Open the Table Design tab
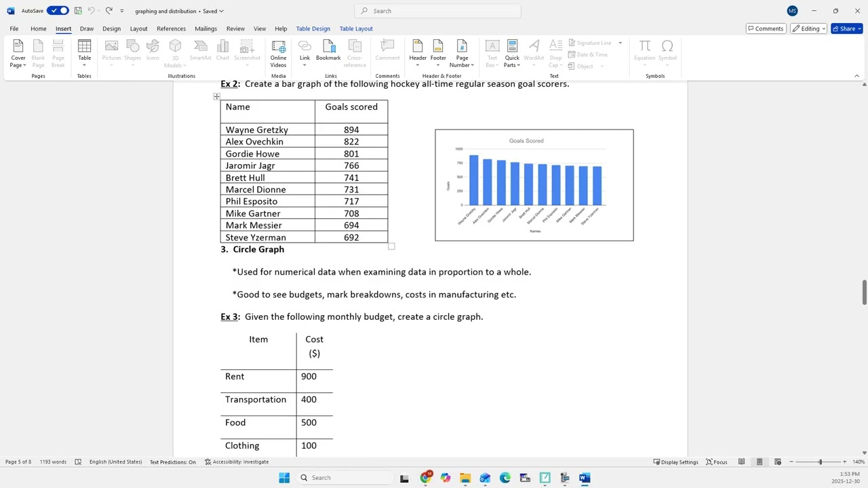 point(313,28)
